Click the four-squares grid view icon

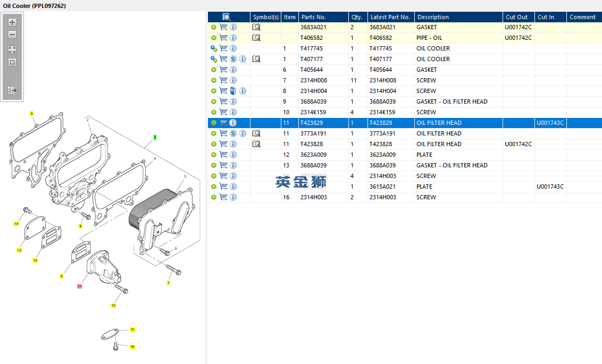point(12,50)
